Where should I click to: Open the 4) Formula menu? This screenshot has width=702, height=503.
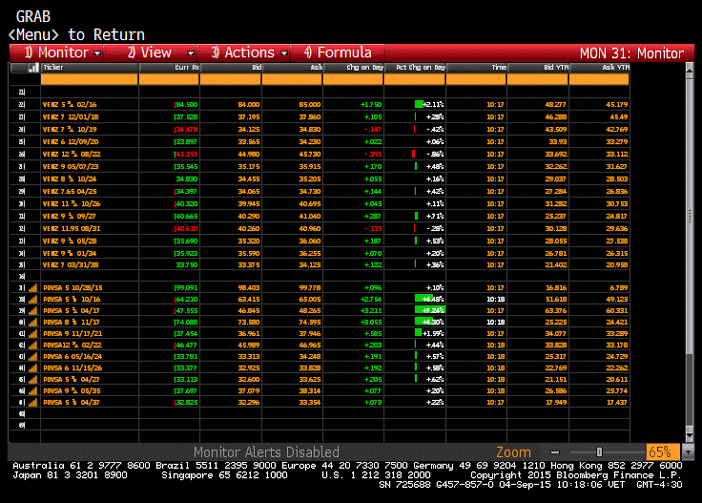pos(338,53)
